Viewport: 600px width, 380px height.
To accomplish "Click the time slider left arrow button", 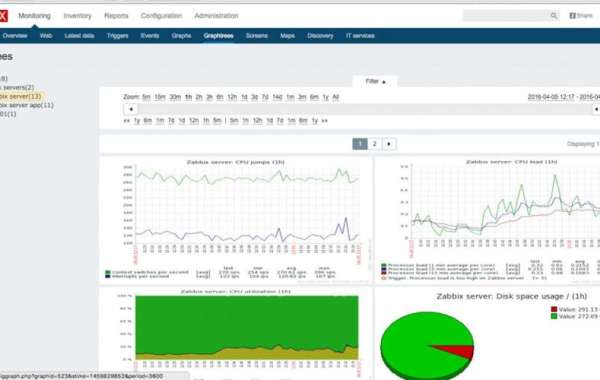I will tap(131, 109).
